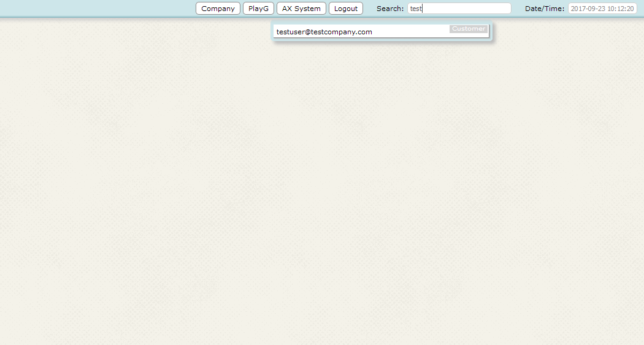Image resolution: width=644 pixels, height=345 pixels.
Task: Log out using the Logout button
Action: [346, 9]
